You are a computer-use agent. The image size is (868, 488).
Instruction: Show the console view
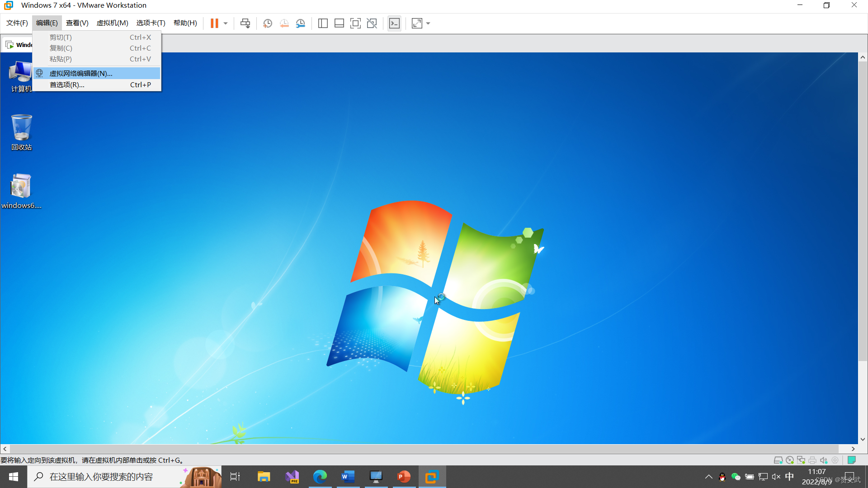pos(394,23)
